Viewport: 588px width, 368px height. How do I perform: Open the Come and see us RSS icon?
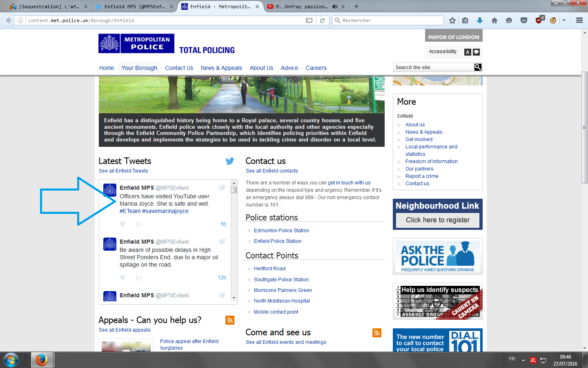377,333
